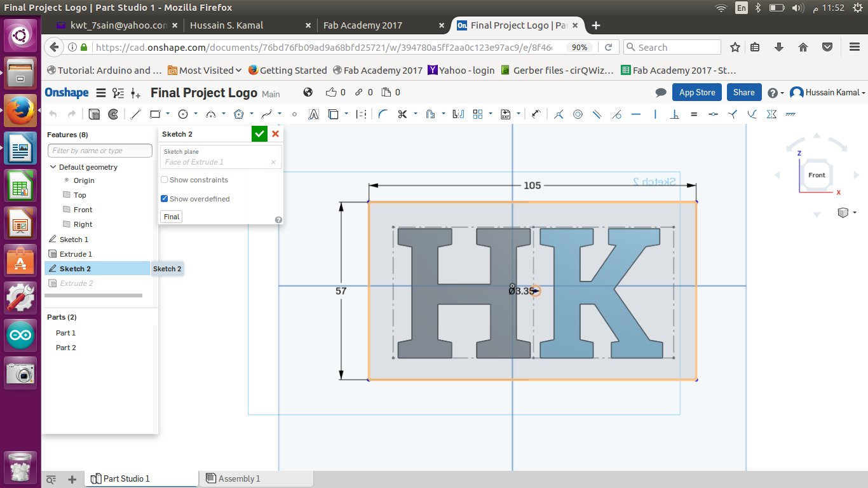
Task: Uncheck the Show overdefined checkbox
Action: click(x=165, y=199)
